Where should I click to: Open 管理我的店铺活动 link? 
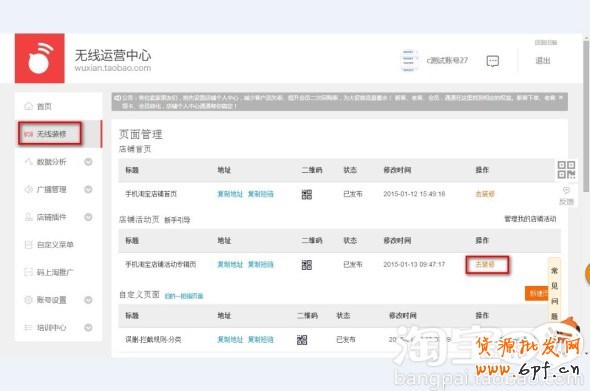[530, 219]
